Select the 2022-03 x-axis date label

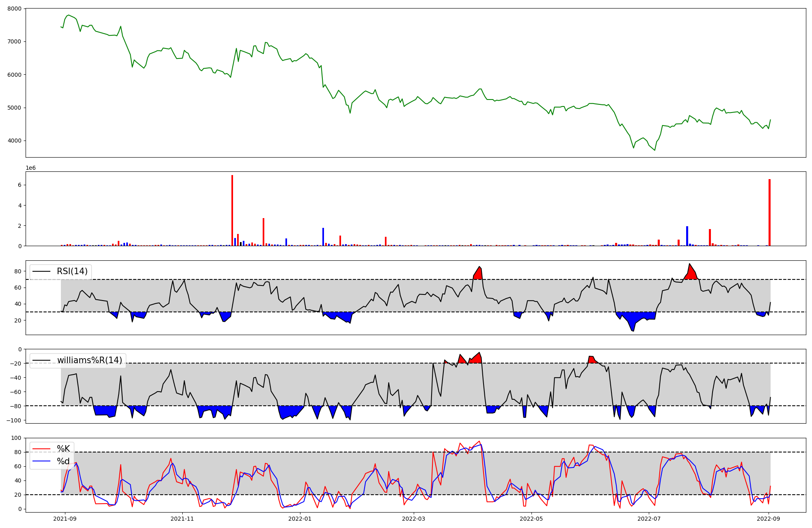coord(414,519)
